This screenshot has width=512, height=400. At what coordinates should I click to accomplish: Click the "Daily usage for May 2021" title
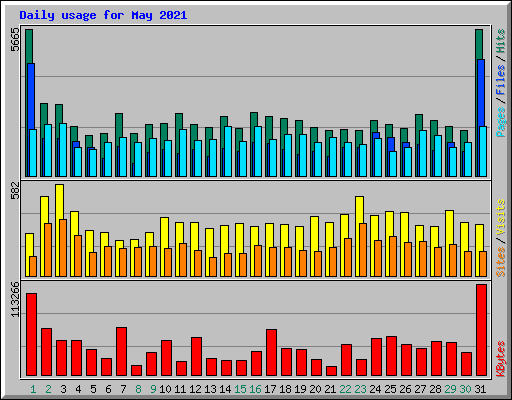tap(103, 15)
